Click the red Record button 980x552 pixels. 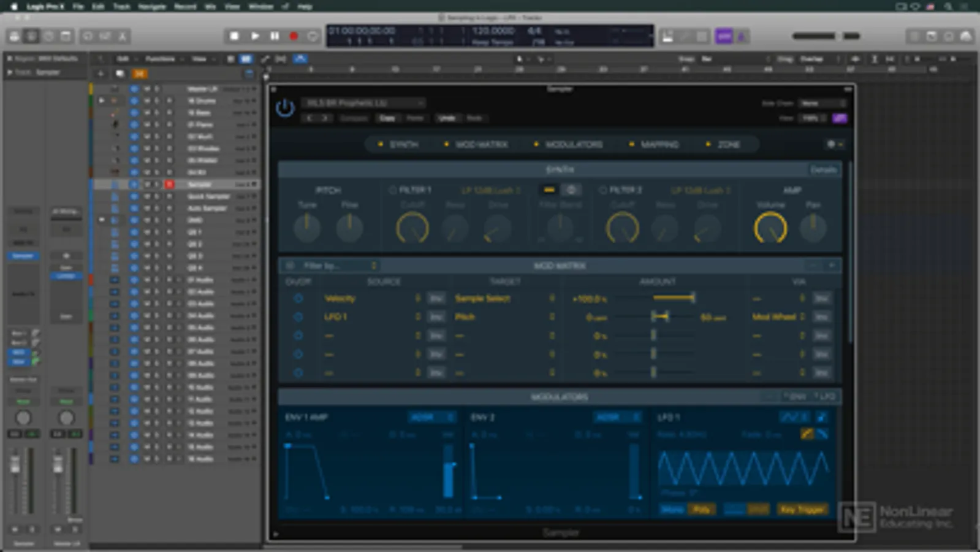coord(294,36)
